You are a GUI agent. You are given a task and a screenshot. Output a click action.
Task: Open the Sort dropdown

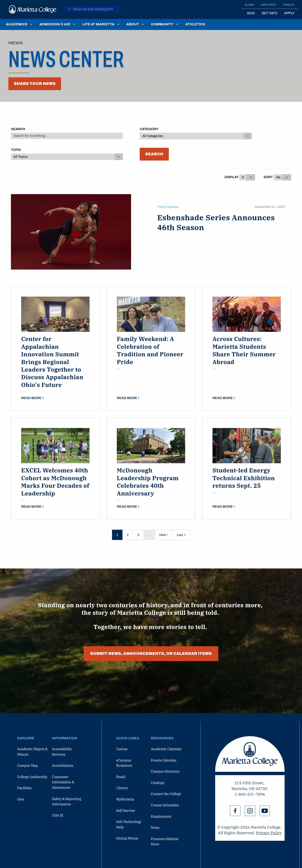[282, 177]
